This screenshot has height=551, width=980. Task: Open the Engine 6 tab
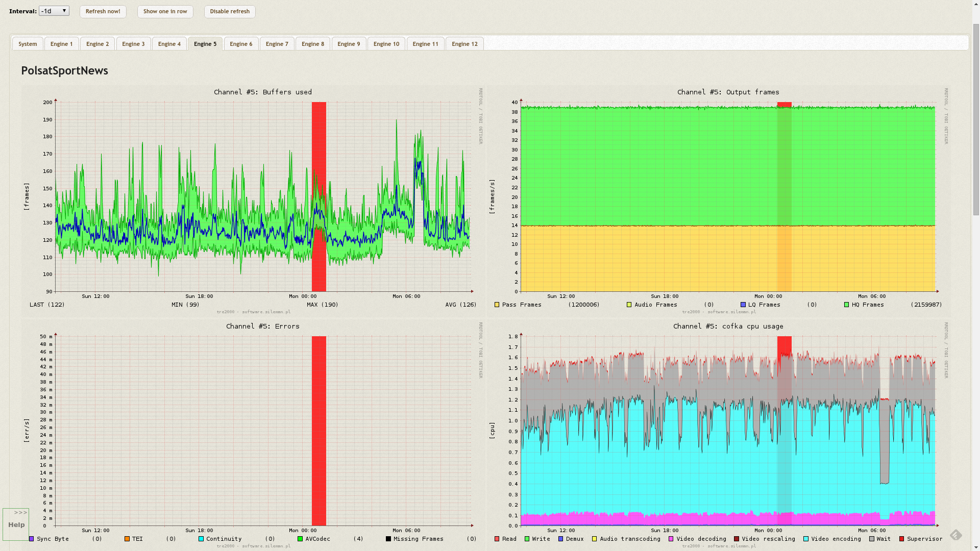point(241,44)
